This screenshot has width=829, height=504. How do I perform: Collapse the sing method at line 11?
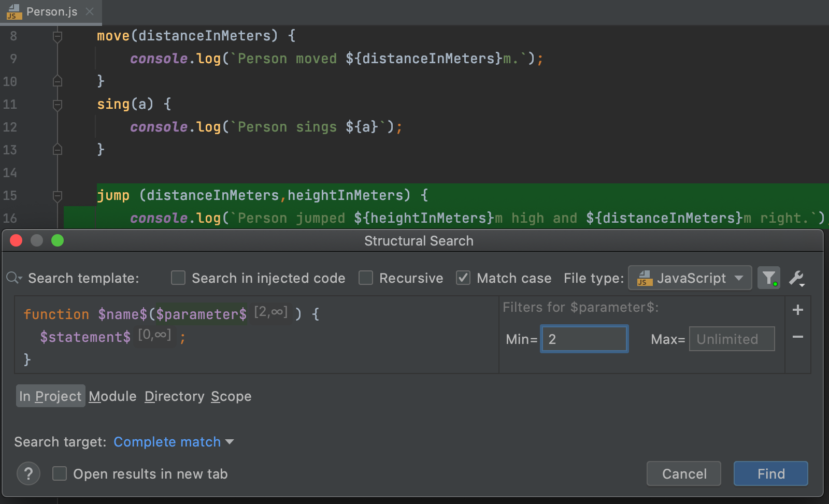pos(58,105)
